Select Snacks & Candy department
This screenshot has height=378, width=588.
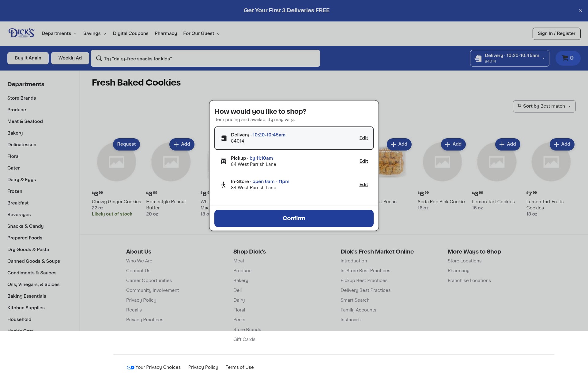(25, 226)
